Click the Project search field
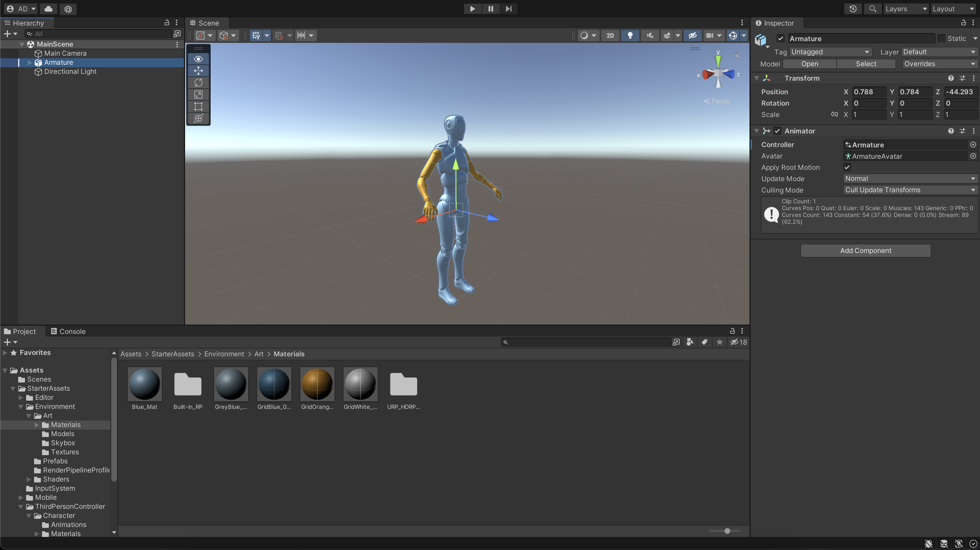This screenshot has width=980, height=550. pos(586,342)
